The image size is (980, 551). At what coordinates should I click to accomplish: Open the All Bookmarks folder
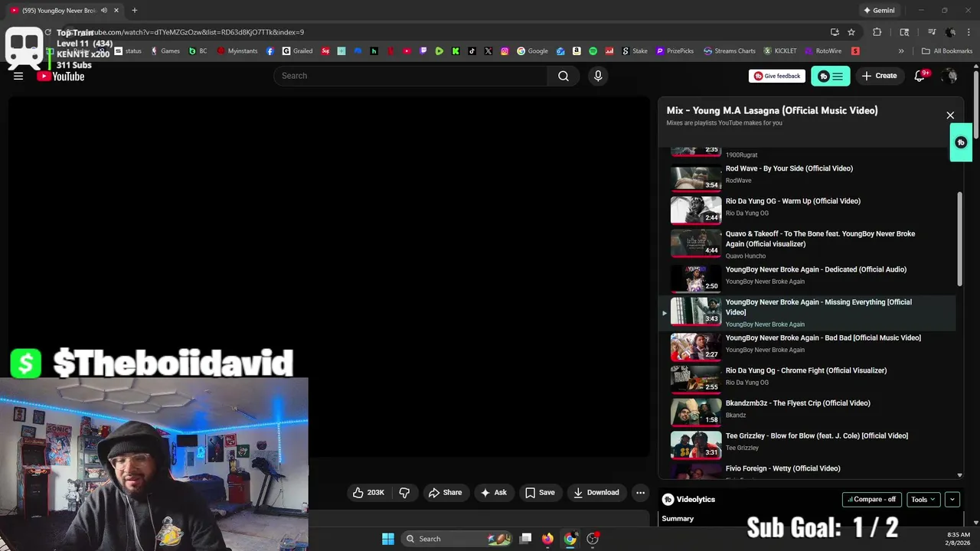click(x=947, y=51)
